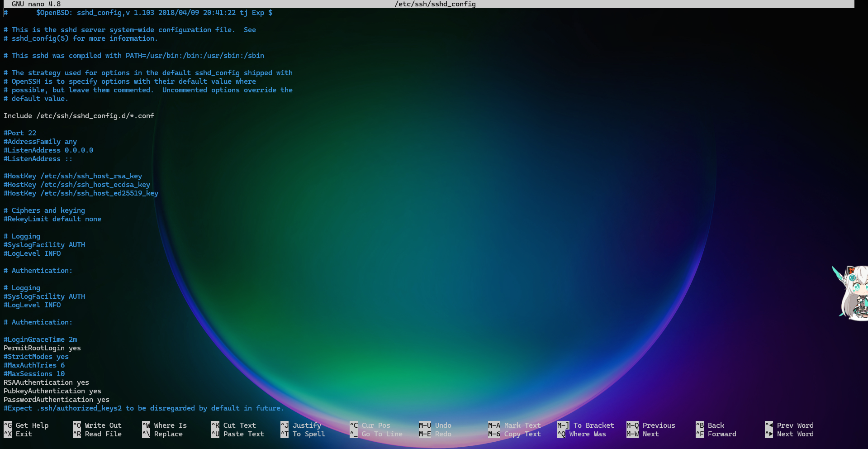Select the ^O Write Out shortcut

[97, 425]
